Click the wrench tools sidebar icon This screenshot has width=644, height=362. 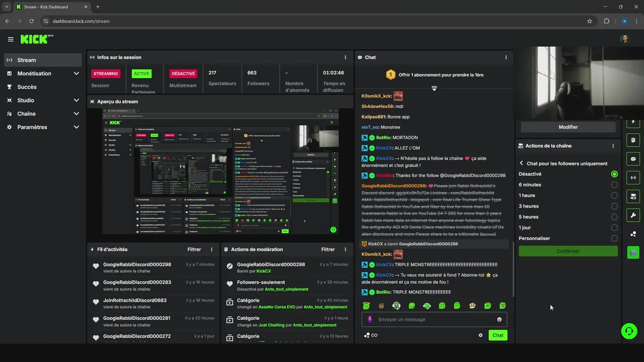pyautogui.click(x=633, y=215)
